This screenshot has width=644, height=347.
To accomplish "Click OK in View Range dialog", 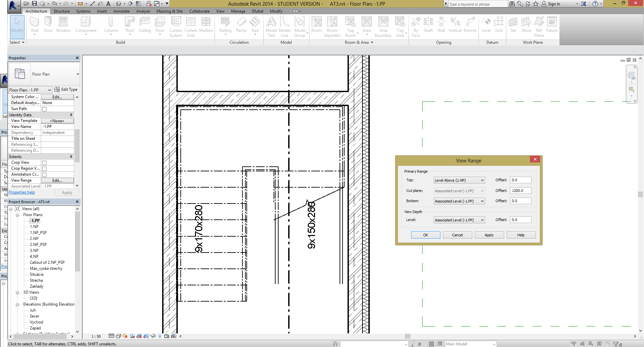I will click(425, 235).
